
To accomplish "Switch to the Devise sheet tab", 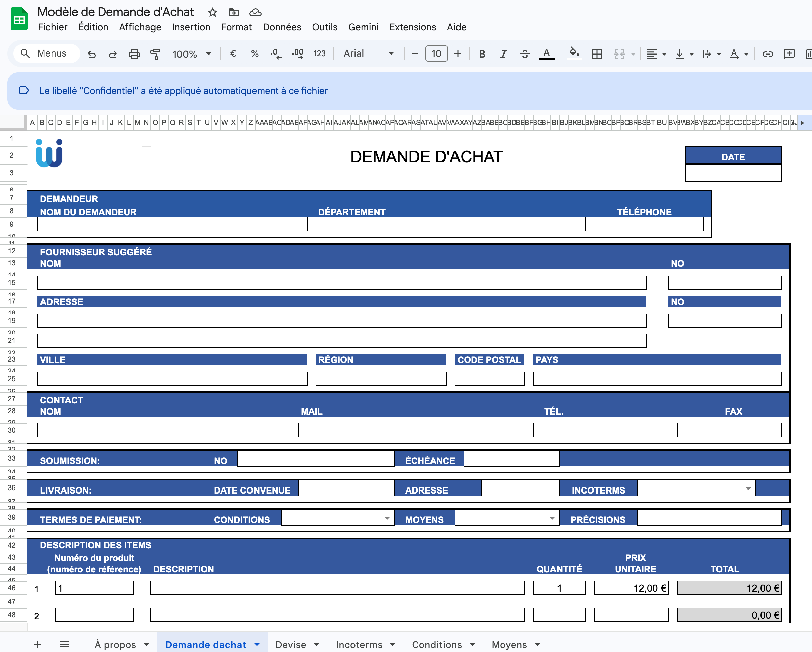I will 290,644.
